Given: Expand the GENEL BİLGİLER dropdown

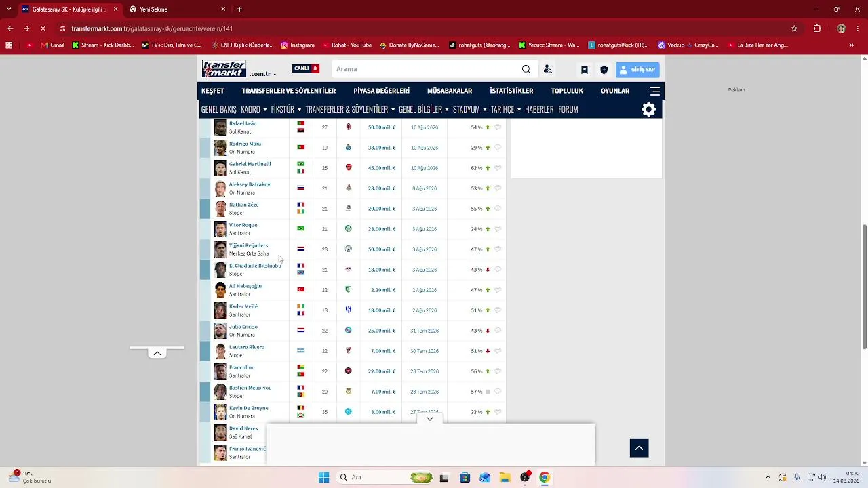Looking at the screenshot, I should 424,109.
